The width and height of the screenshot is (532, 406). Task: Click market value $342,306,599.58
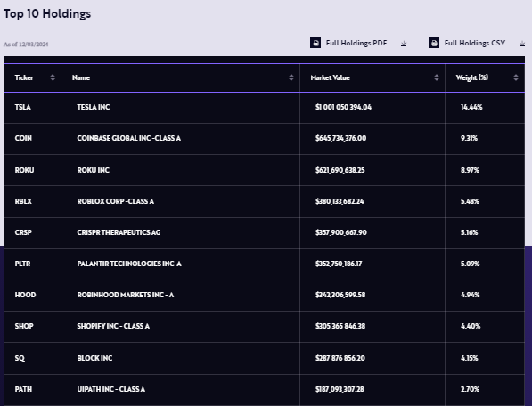click(x=340, y=295)
